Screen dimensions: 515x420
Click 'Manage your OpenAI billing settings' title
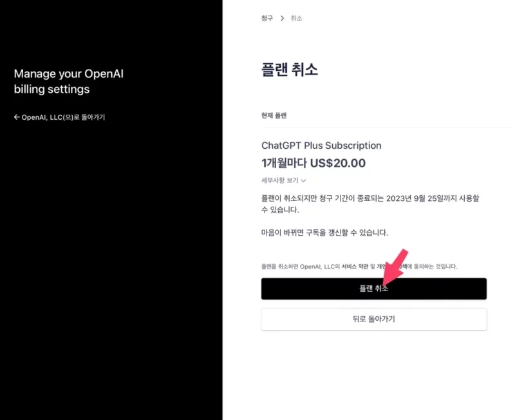(69, 81)
